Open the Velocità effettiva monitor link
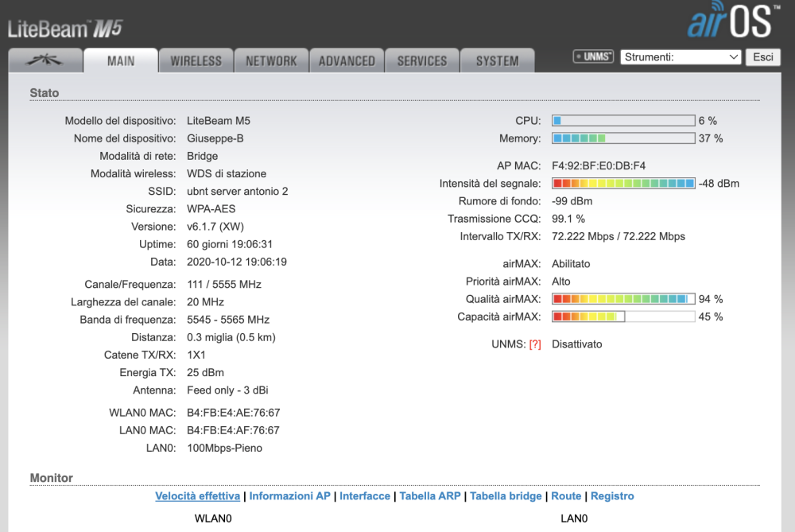 pos(197,496)
